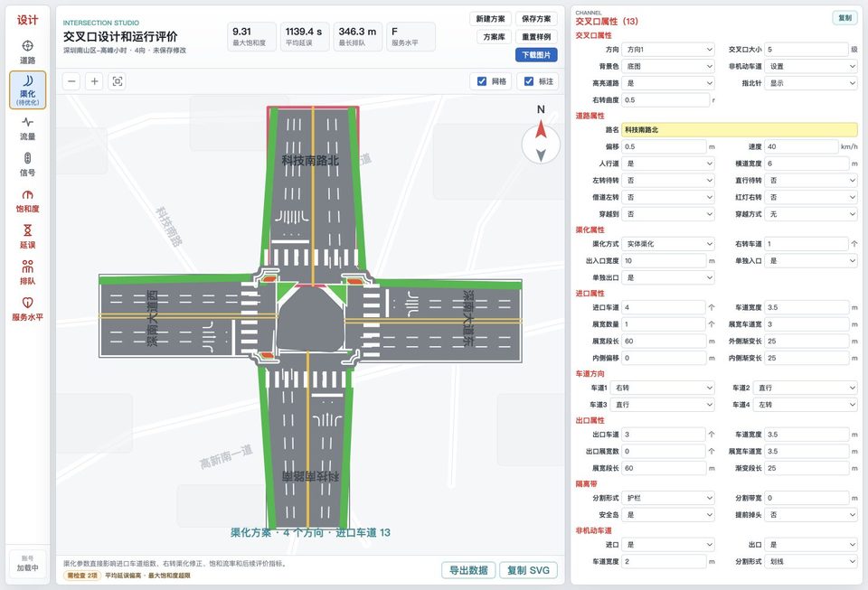Open the 隔离带 分割形式 护栏 dropdown
The width and height of the screenshot is (868, 590).
point(669,498)
